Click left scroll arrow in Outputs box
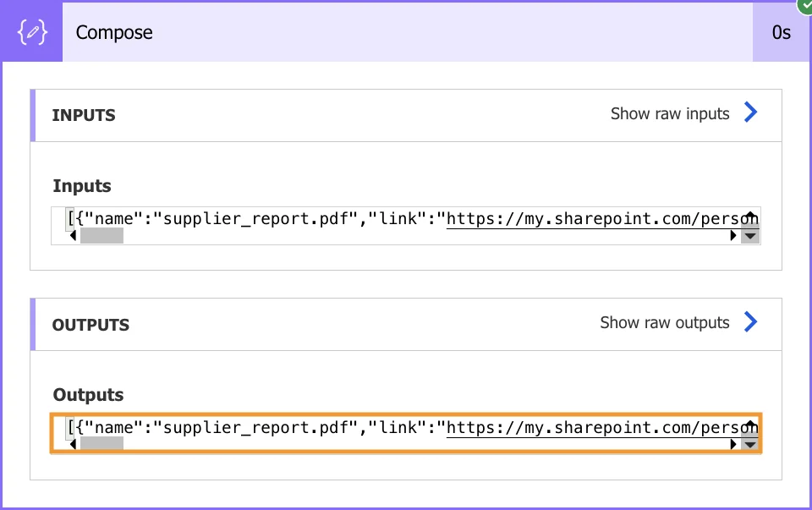 pos(73,444)
